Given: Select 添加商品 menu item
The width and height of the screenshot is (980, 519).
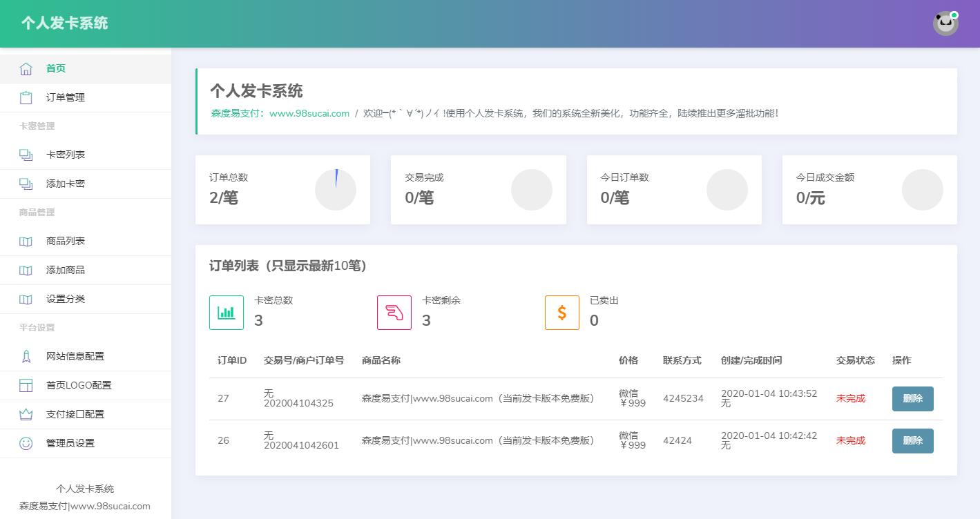Looking at the screenshot, I should point(86,270).
